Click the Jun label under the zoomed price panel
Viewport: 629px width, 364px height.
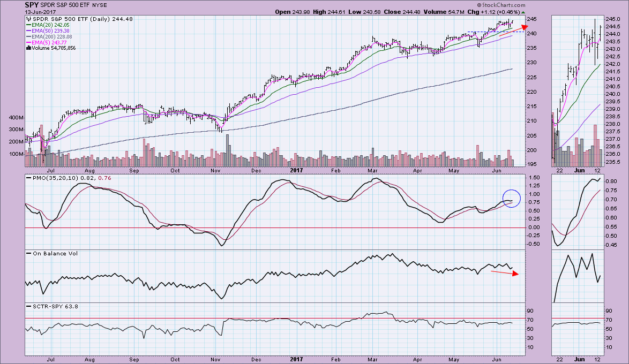coord(579,170)
